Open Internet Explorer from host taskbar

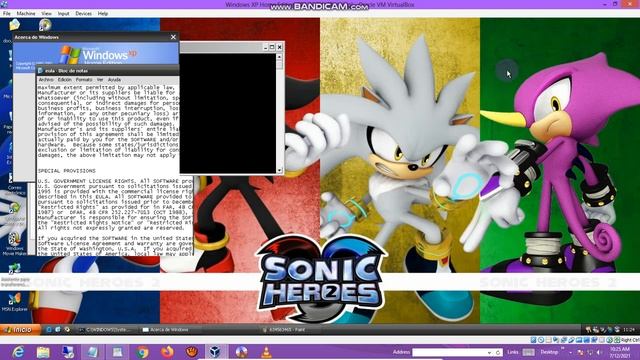[x=18, y=352]
